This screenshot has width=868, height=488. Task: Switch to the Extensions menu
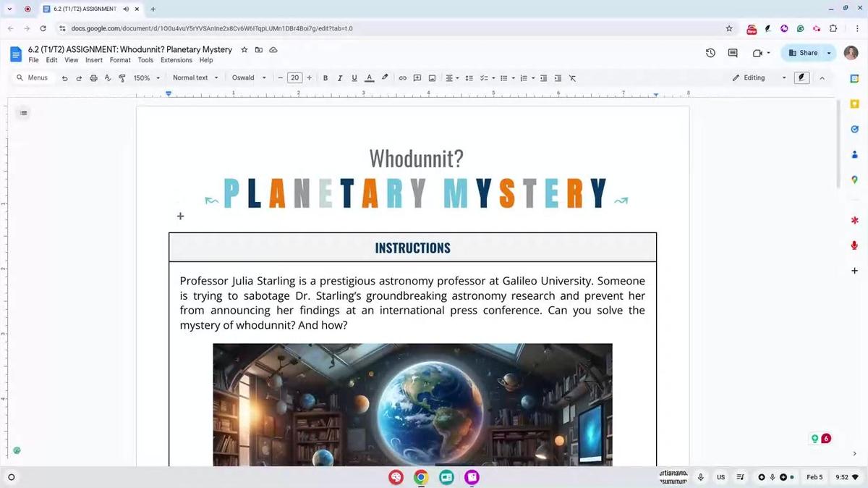click(176, 60)
